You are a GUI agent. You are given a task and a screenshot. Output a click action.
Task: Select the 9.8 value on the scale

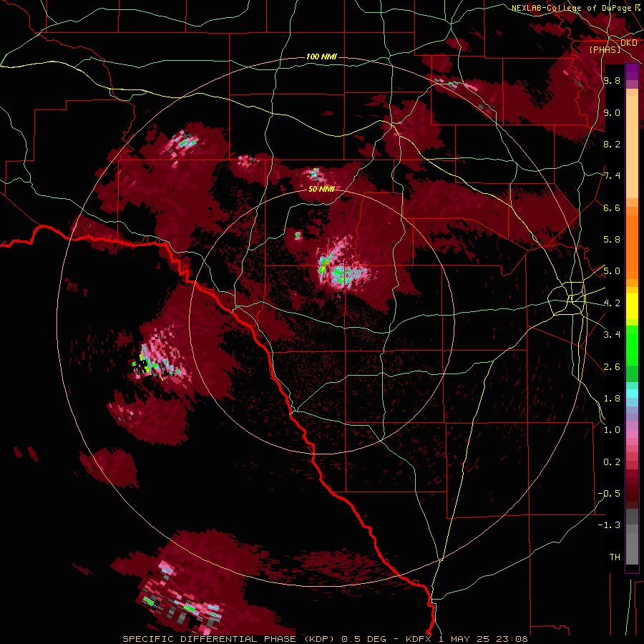[x=612, y=81]
